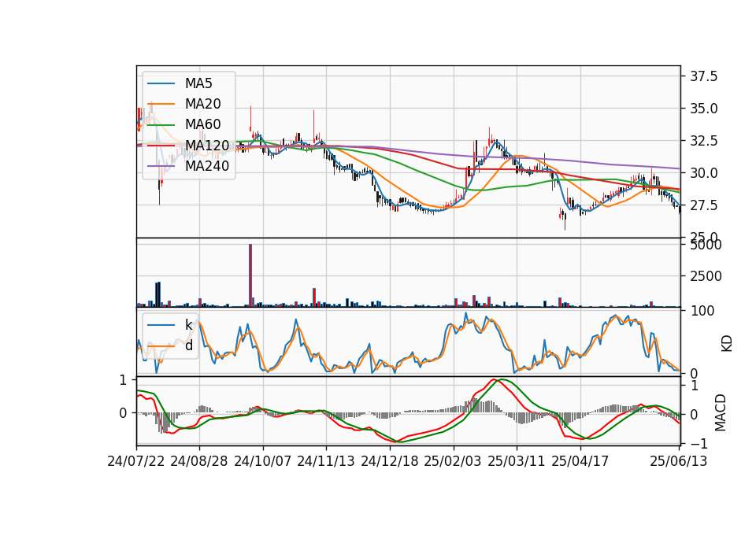This screenshot has height=543, width=756.
Task: Click the k legend entry in KD panel
Action: pyautogui.click(x=188, y=325)
